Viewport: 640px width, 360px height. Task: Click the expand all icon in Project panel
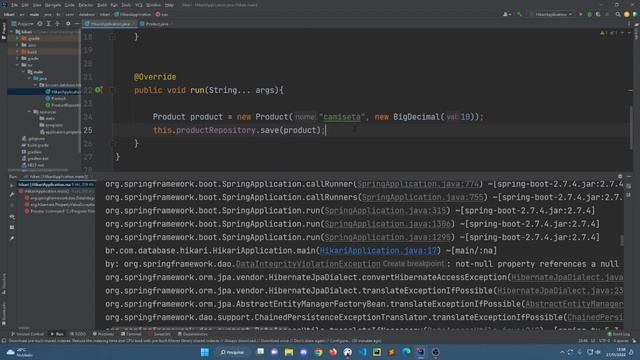click(49, 24)
